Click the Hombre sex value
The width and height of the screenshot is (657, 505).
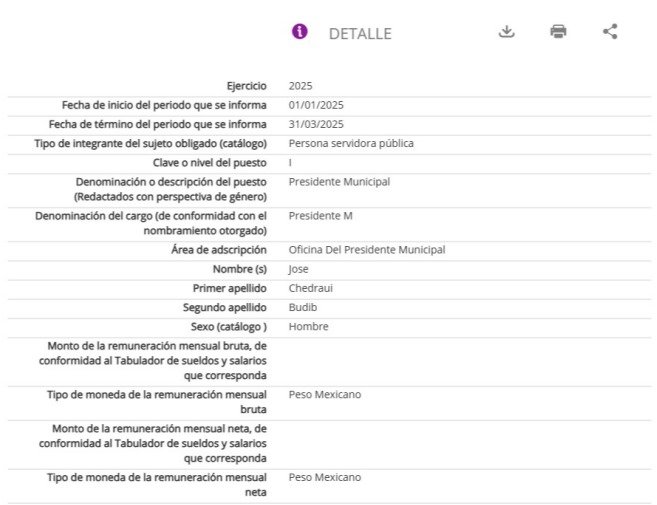click(308, 327)
